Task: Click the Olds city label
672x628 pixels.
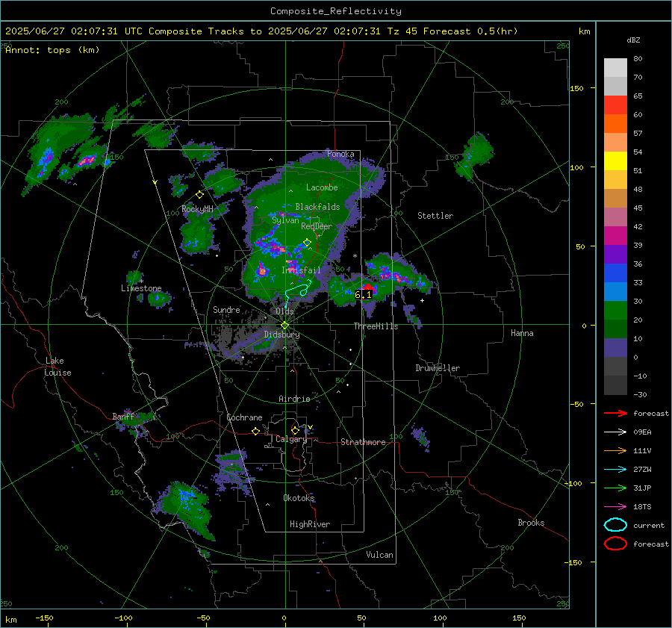Action: [x=284, y=311]
